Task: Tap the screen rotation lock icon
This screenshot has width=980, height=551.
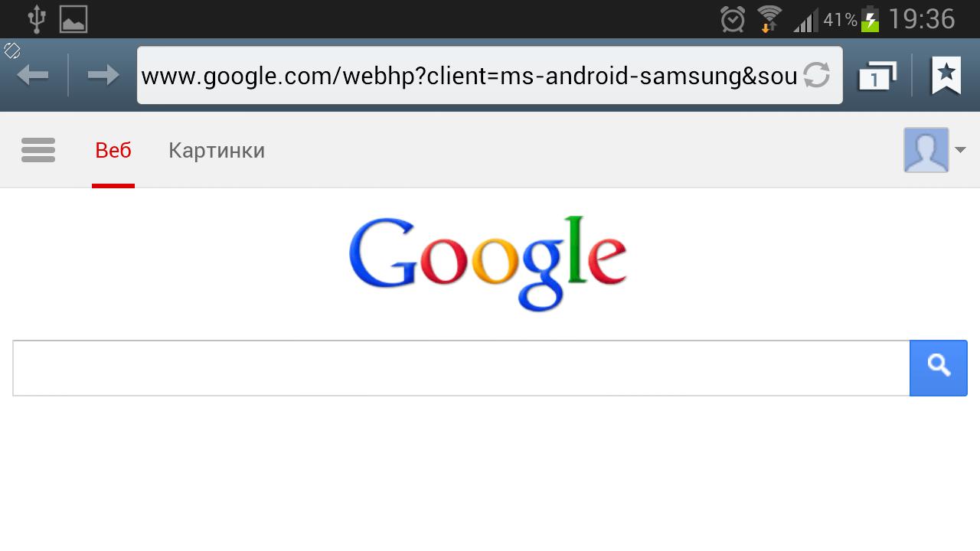Action: tap(12, 51)
